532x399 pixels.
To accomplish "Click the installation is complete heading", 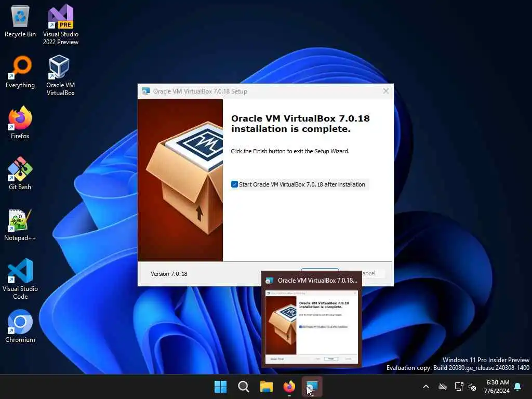I will [x=300, y=124].
